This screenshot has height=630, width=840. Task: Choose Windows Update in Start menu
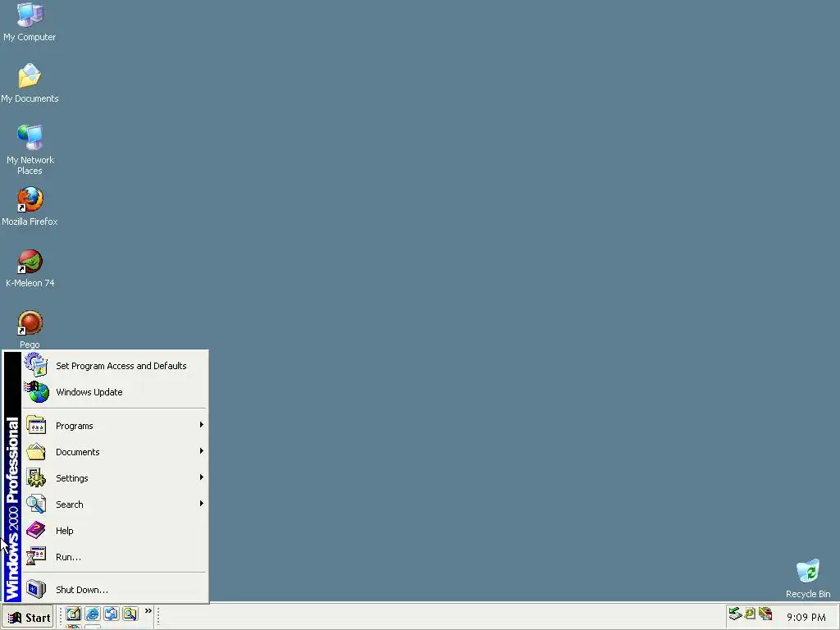click(115, 392)
